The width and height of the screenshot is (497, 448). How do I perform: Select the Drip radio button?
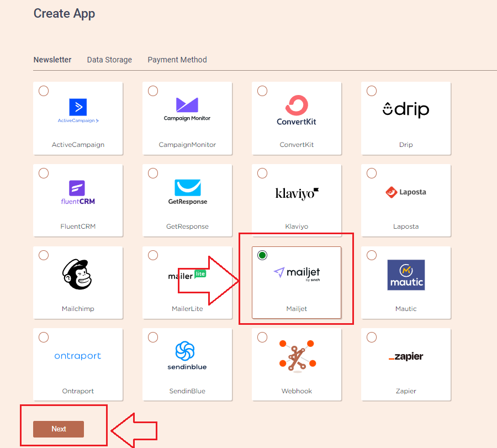(372, 91)
